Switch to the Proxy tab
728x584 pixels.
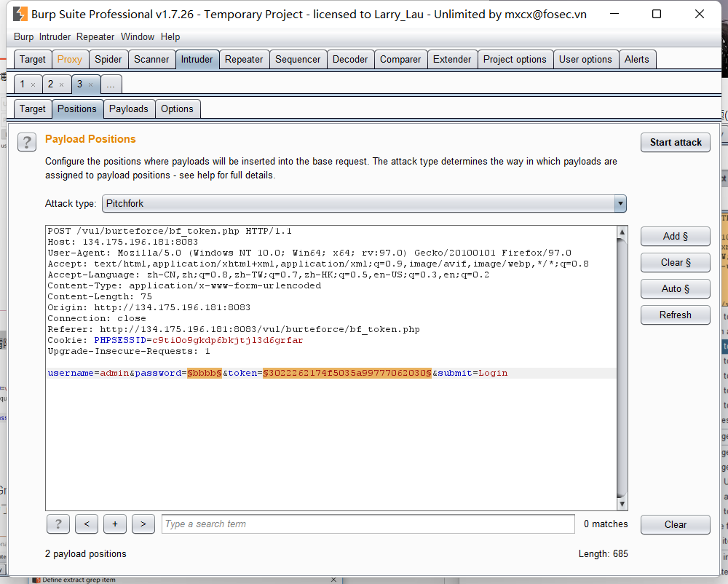pyautogui.click(x=70, y=60)
